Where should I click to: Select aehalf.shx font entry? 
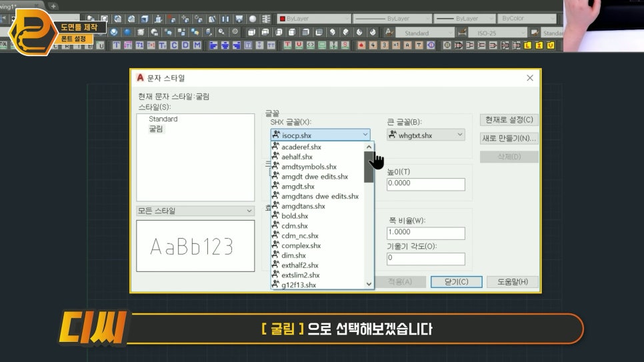[317, 157]
